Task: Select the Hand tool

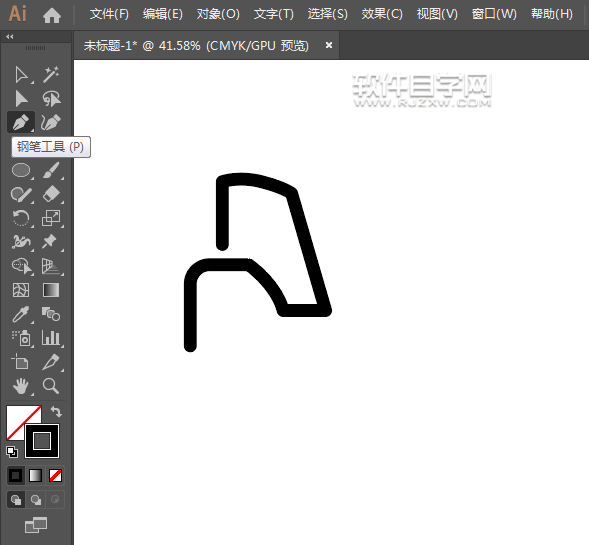Action: coord(21,386)
